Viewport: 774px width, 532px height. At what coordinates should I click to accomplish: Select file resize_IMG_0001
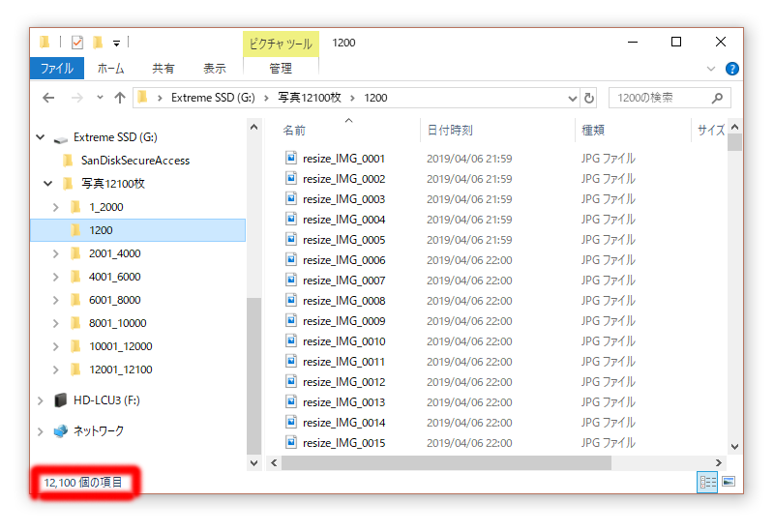coord(343,159)
